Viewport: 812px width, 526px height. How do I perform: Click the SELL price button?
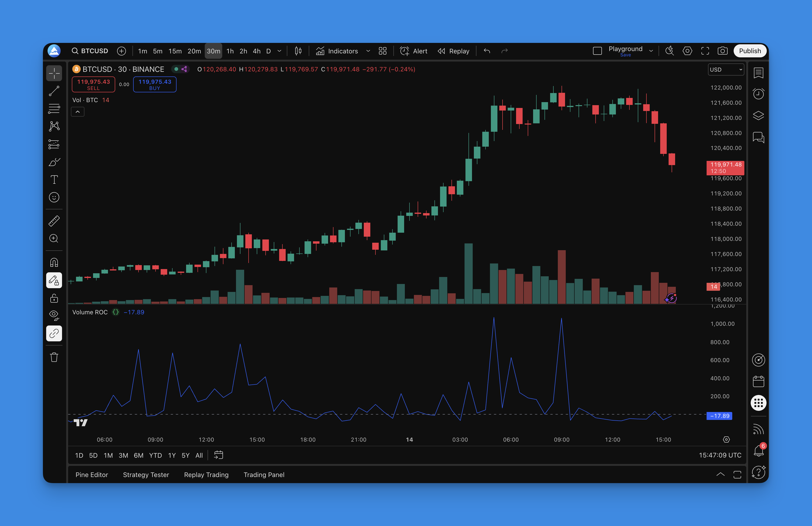(93, 84)
